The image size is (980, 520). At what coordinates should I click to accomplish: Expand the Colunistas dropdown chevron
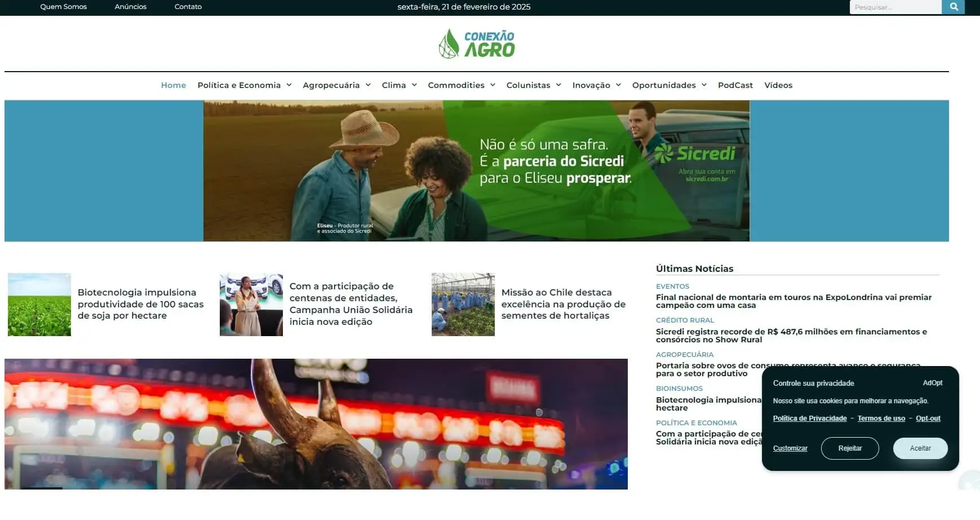(x=558, y=85)
